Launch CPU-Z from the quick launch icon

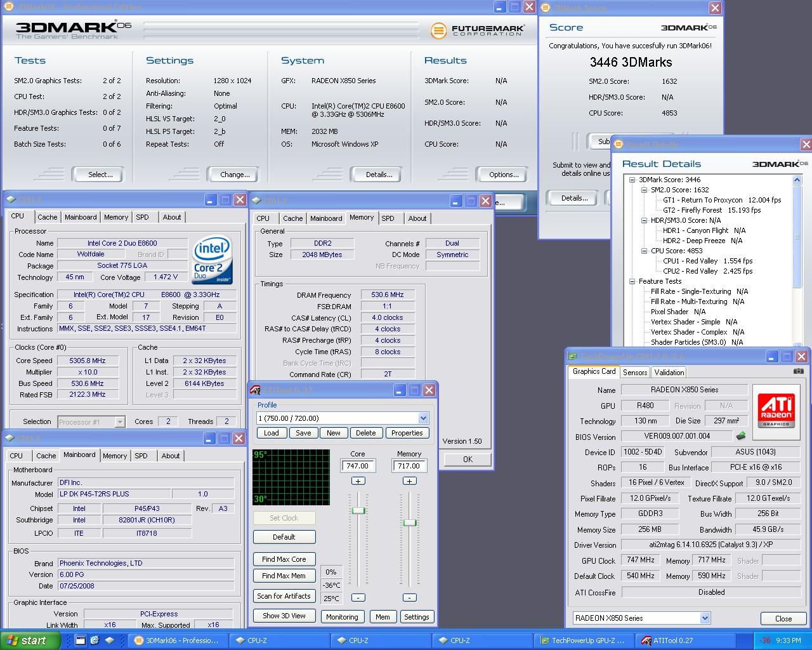point(109,640)
